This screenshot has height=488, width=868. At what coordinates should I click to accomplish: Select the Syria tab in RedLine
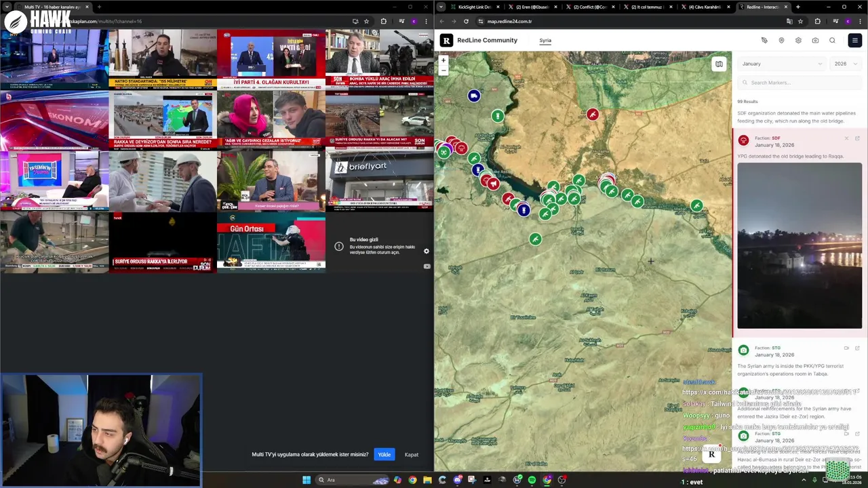(x=545, y=41)
